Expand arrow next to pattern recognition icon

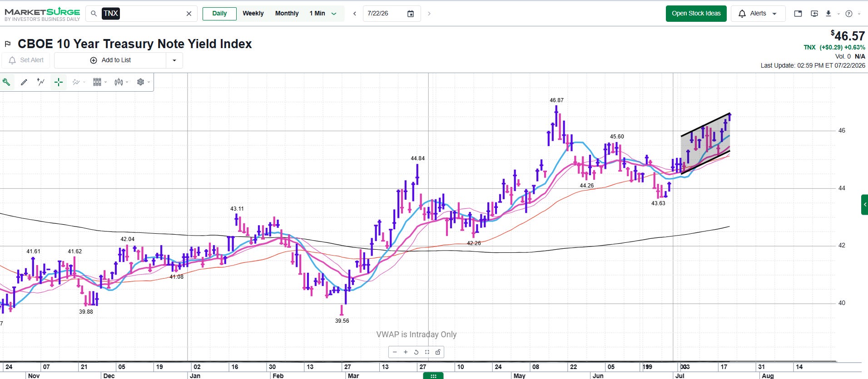[84, 82]
